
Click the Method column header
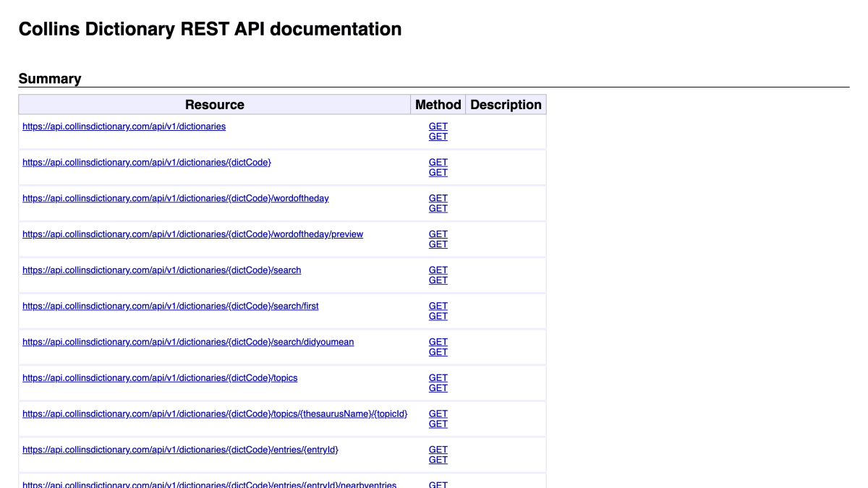point(438,105)
